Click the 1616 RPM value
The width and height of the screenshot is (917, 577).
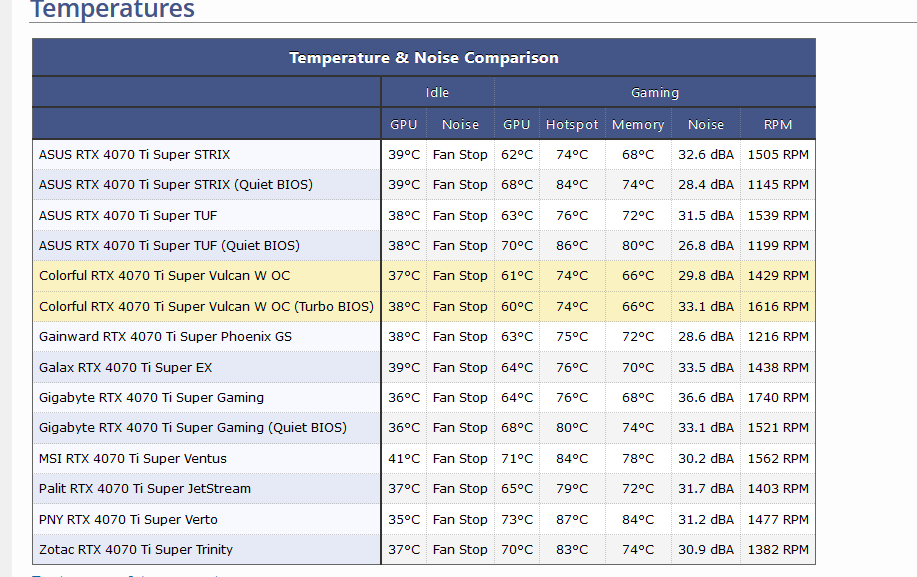(x=778, y=306)
